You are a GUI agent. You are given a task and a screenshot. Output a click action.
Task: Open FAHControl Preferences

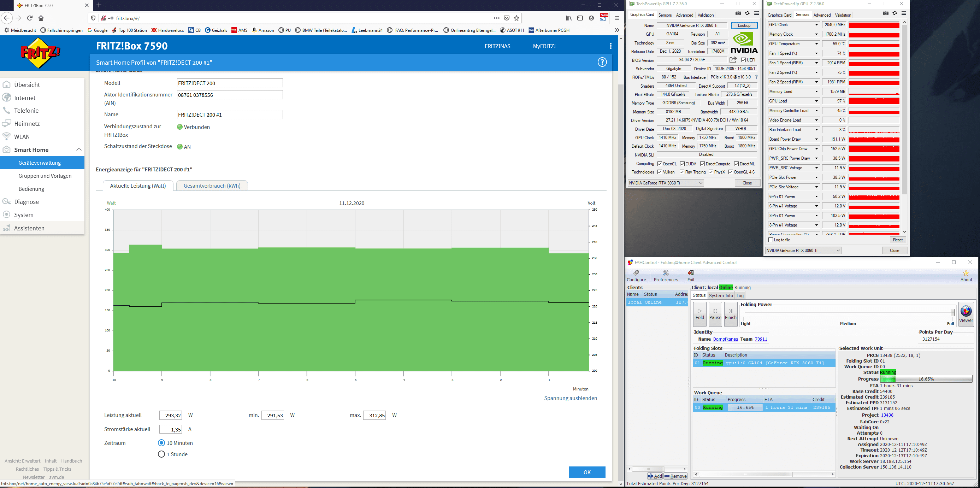666,276
